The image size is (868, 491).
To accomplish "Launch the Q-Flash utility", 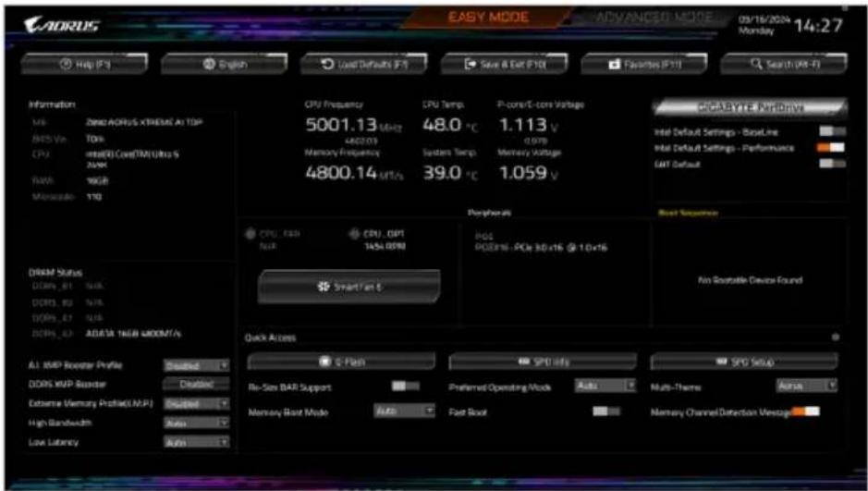I will coord(341,362).
